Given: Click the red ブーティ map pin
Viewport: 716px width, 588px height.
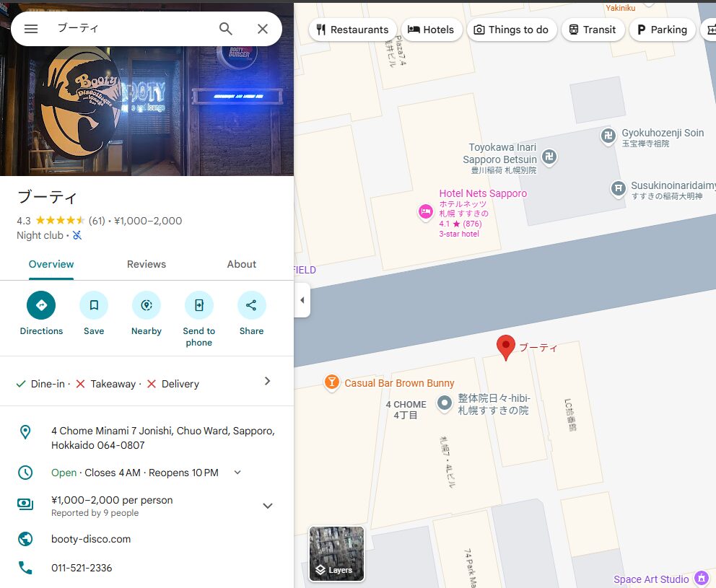Looking at the screenshot, I should (x=506, y=346).
